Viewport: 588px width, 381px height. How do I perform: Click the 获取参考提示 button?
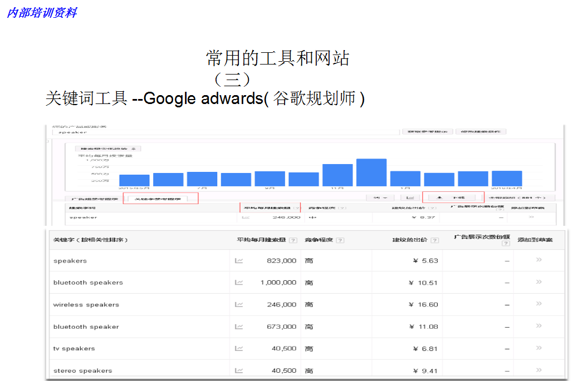pyautogui.click(x=427, y=131)
